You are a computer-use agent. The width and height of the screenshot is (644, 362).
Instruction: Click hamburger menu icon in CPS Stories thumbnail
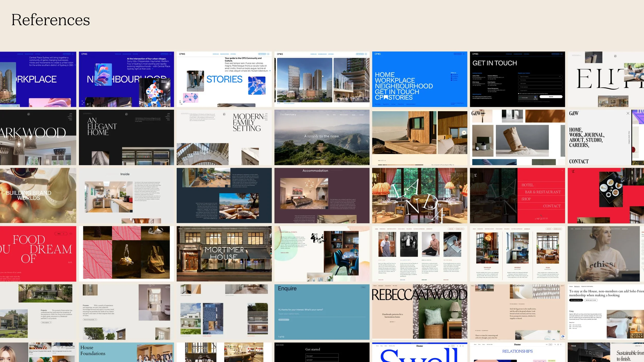click(x=268, y=54)
